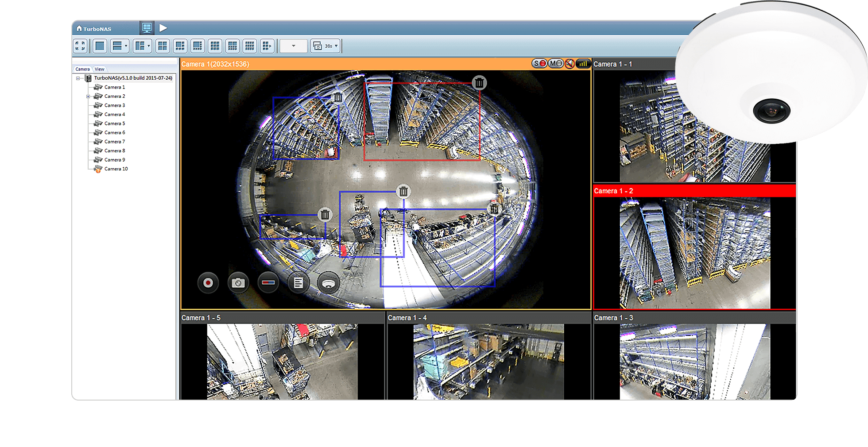Select the single-view layout icon
Screen dimensions: 868x447
tap(100, 46)
